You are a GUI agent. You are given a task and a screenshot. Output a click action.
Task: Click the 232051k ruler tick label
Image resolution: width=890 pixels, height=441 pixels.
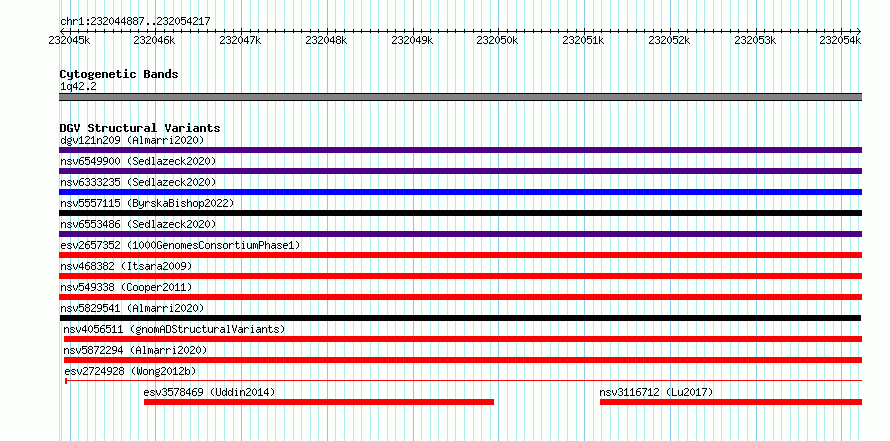583,40
